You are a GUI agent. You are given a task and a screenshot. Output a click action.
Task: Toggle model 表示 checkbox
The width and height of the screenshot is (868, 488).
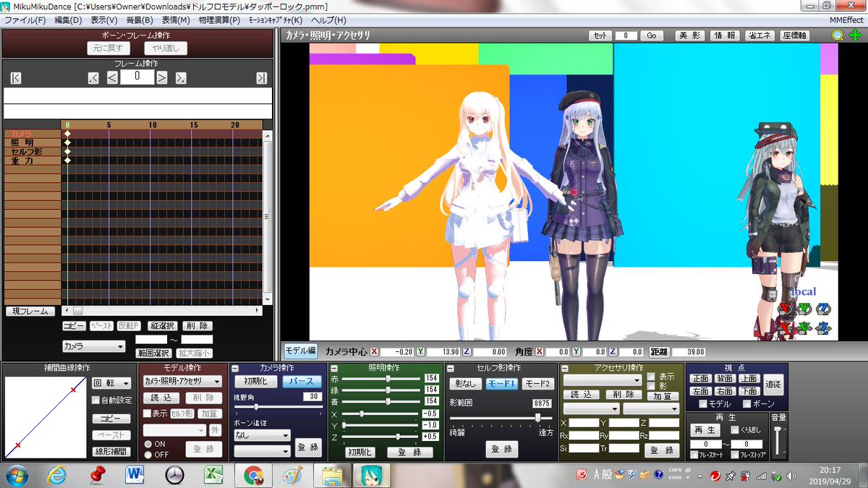point(147,414)
